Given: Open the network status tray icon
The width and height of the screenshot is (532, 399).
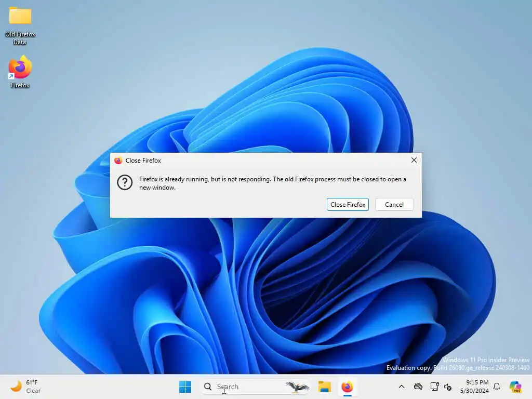Looking at the screenshot, I should coord(434,387).
